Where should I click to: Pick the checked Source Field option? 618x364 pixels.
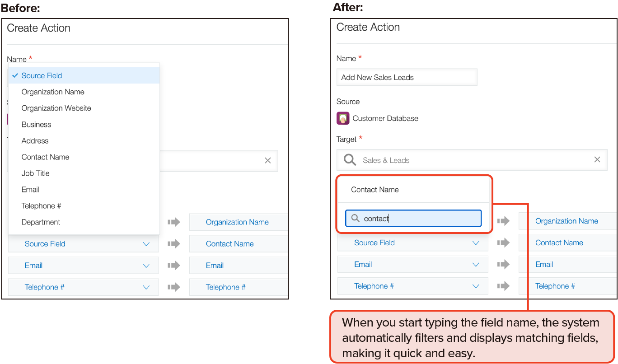click(42, 75)
